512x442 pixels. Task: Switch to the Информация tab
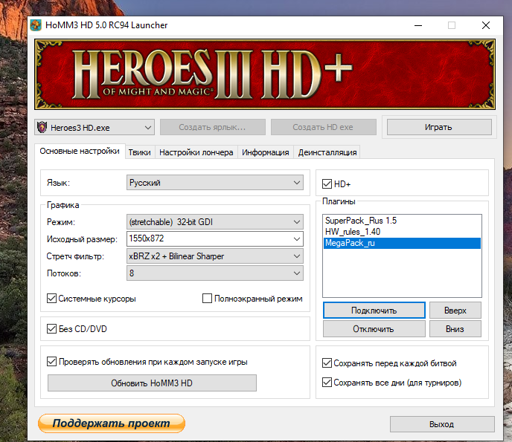265,152
